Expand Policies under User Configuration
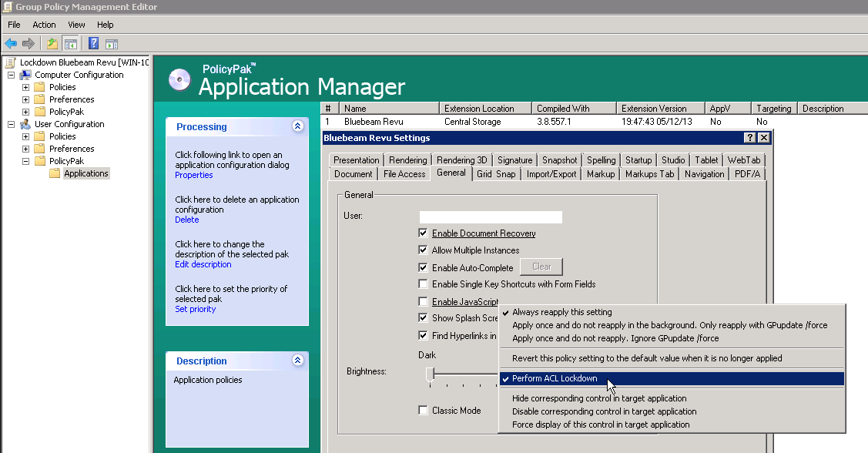The image size is (868, 453). tap(25, 136)
